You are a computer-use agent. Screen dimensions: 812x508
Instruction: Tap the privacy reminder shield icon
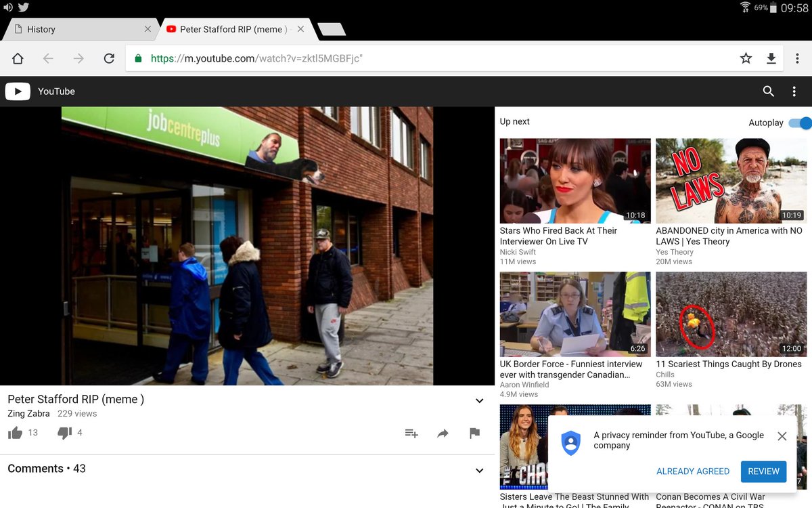coord(571,443)
